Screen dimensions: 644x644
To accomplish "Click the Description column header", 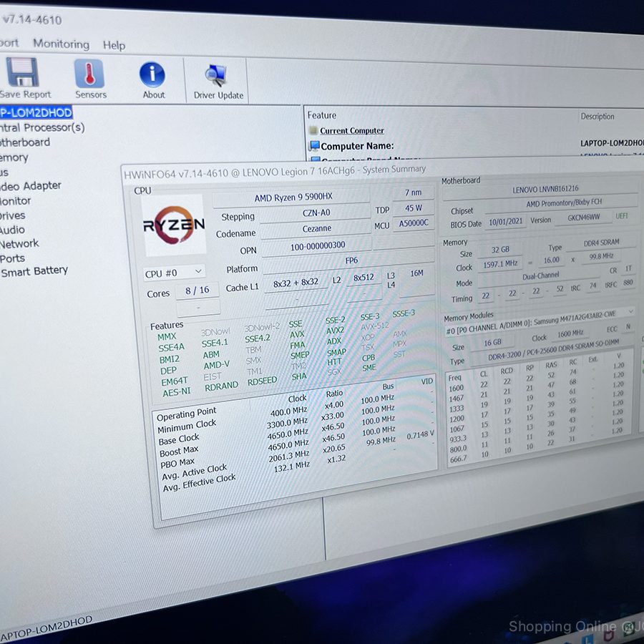I will point(597,117).
